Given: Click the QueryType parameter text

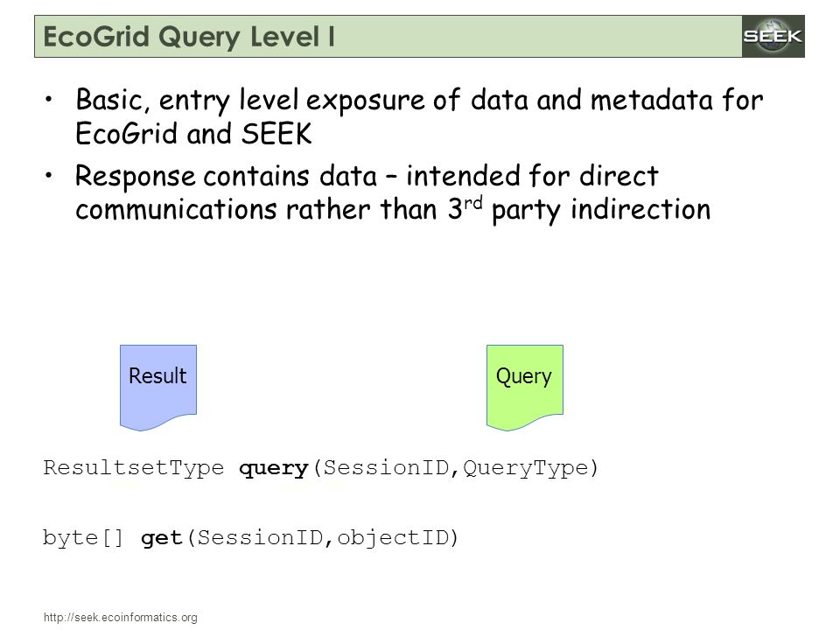Looking at the screenshot, I should (526, 468).
